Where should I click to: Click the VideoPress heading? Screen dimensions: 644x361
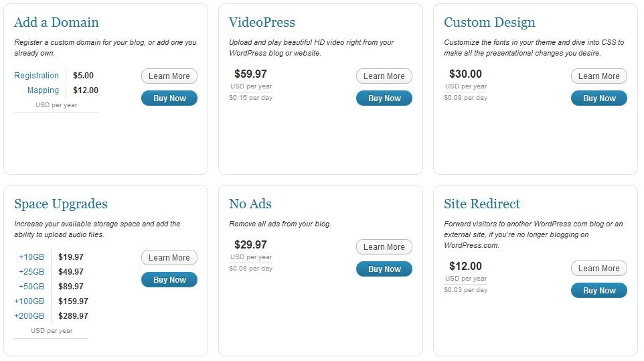tap(262, 22)
